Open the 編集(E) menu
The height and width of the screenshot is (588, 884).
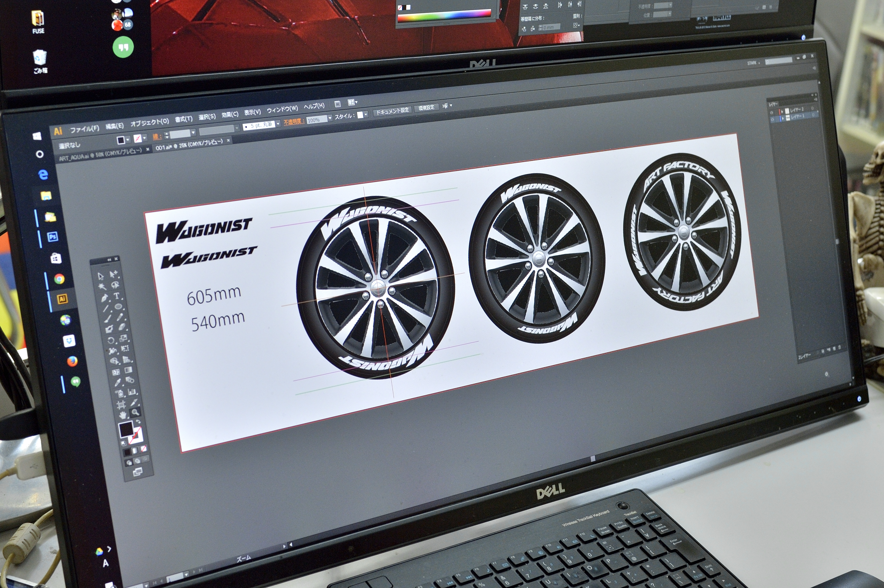[115, 126]
